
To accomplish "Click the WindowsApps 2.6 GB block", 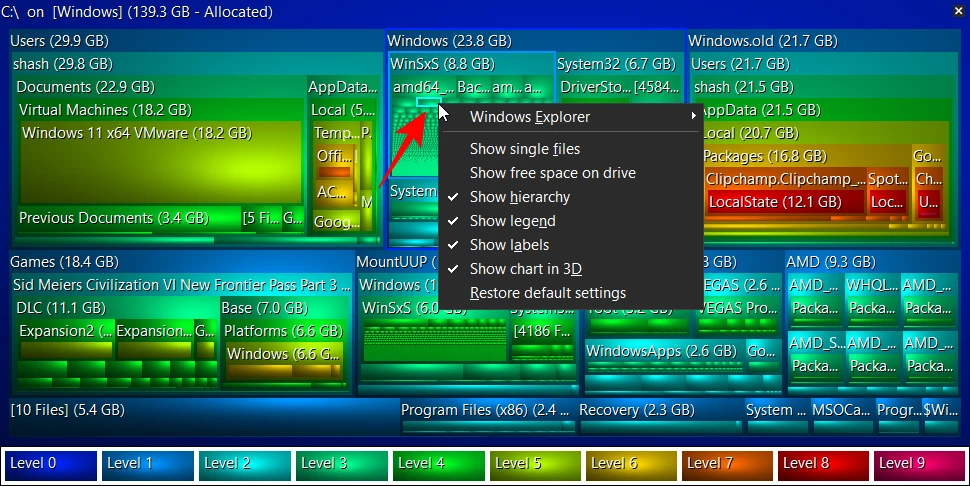I will tap(661, 352).
